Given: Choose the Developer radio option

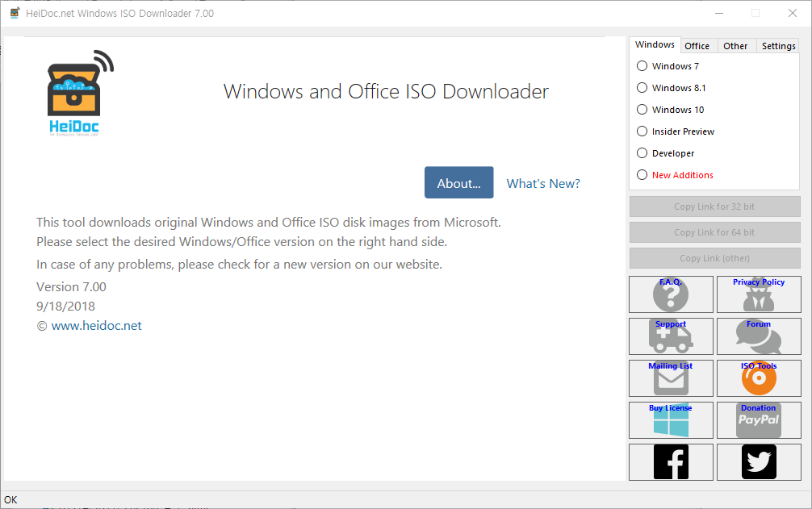Looking at the screenshot, I should [x=665, y=153].
